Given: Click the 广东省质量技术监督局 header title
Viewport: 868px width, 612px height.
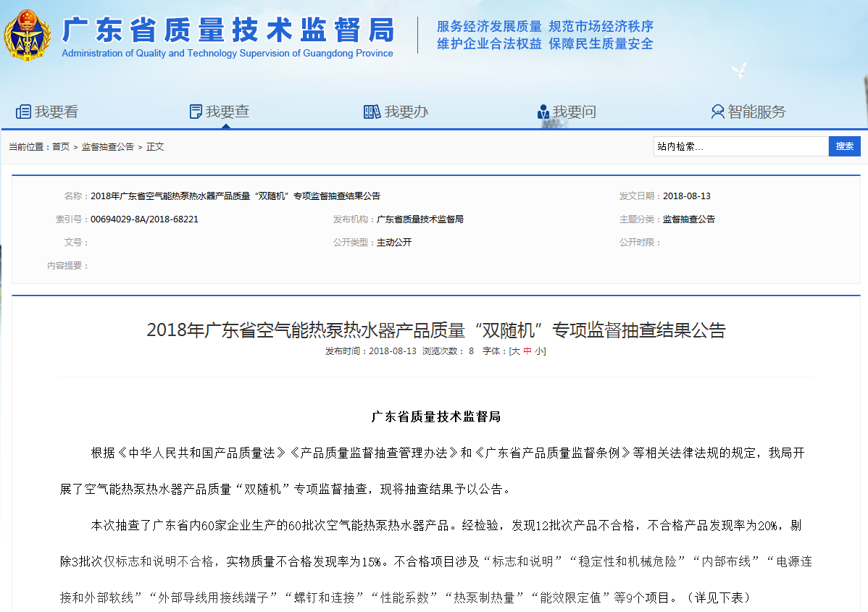Looking at the screenshot, I should pyautogui.click(x=228, y=29).
